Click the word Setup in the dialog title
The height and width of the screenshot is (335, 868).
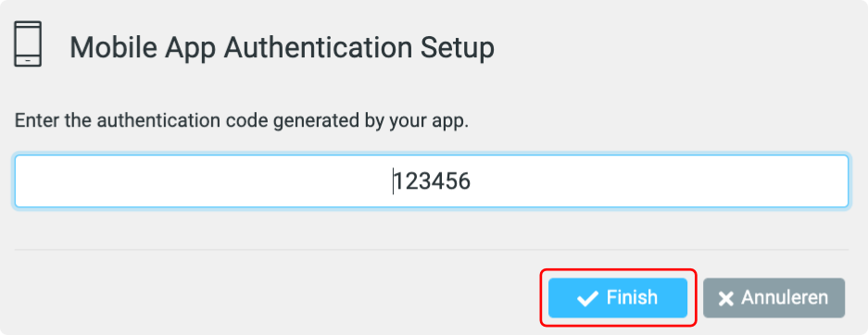coord(458,49)
